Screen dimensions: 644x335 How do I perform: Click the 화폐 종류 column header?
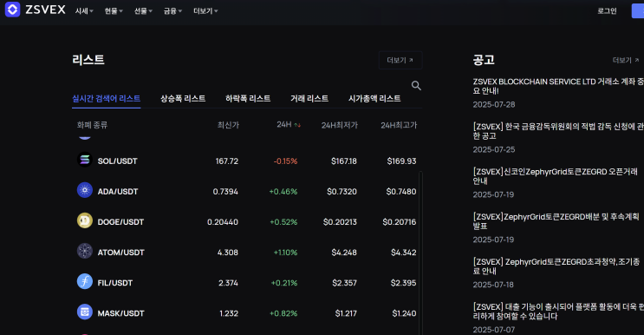click(x=92, y=125)
